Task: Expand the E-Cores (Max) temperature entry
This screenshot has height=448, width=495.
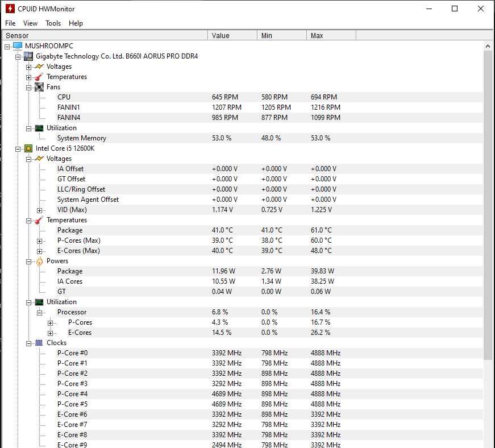Action: (x=39, y=251)
